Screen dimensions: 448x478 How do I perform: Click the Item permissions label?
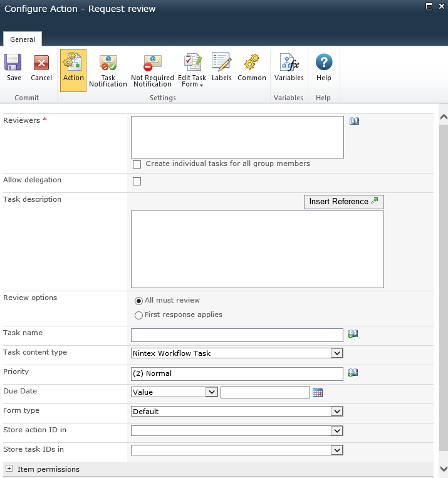[x=48, y=469]
